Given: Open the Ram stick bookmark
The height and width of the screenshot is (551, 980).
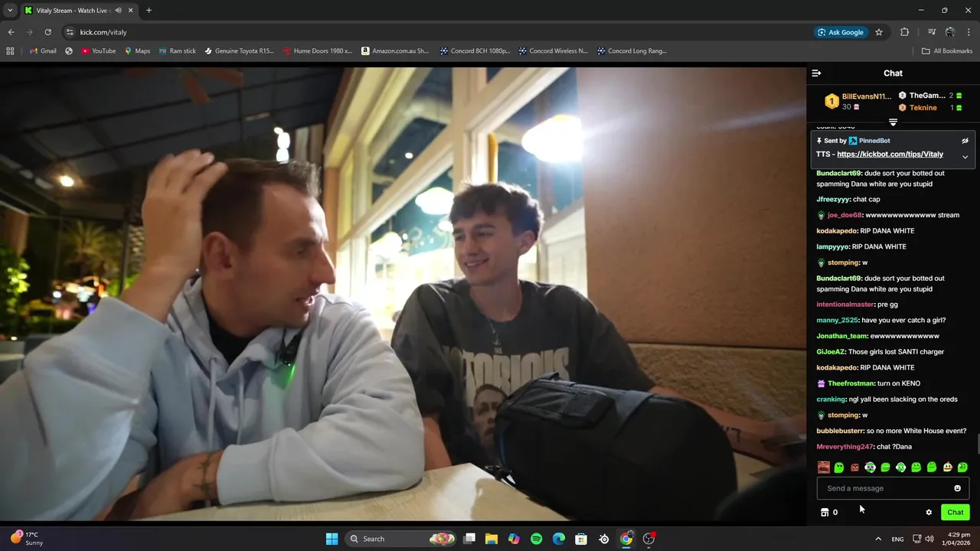Looking at the screenshot, I should pyautogui.click(x=178, y=51).
